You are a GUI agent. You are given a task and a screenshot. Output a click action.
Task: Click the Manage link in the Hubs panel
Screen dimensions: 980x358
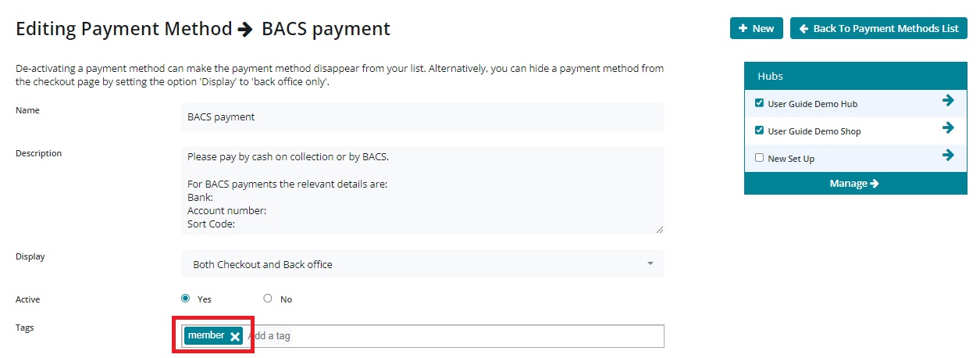click(853, 183)
